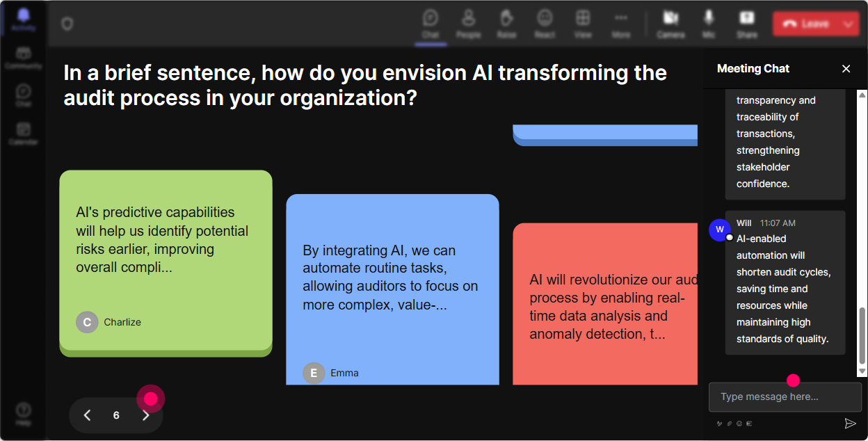Open the red real-time data analysis card
The width and height of the screenshot is (868, 441).
coord(605,304)
